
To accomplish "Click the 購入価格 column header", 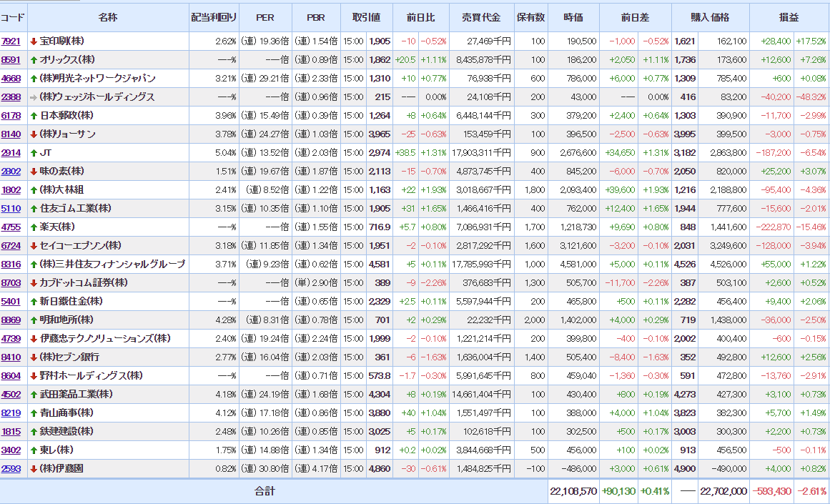I will tap(710, 17).
